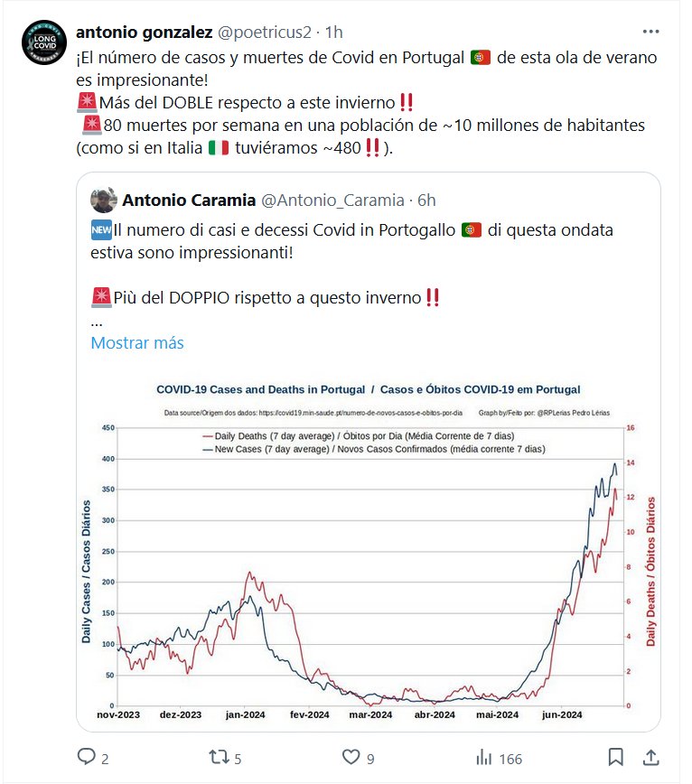Like the tweet with heart icon

click(352, 757)
